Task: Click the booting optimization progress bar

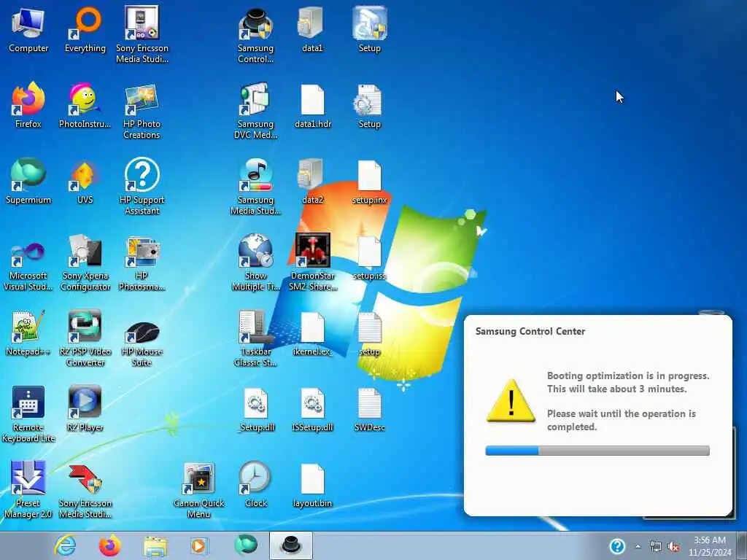Action: coord(597,451)
